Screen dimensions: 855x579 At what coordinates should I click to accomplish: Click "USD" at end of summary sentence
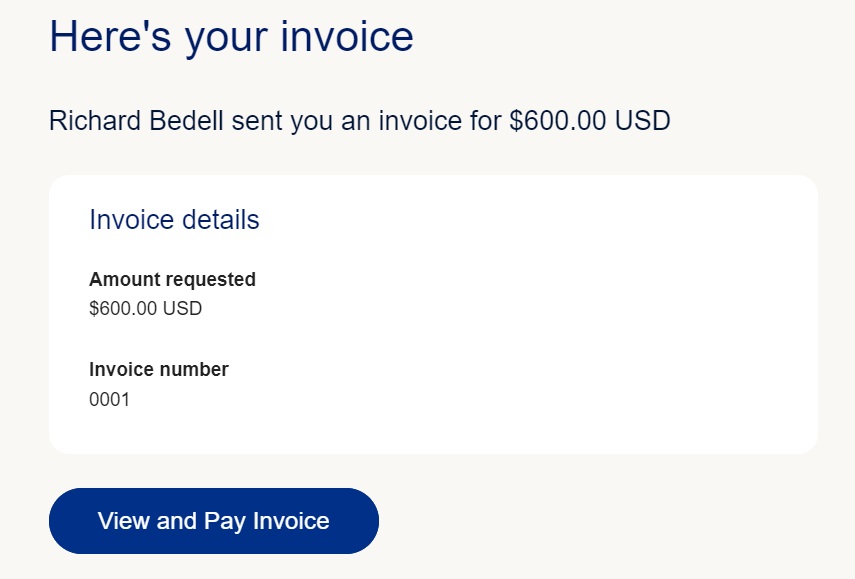point(642,121)
